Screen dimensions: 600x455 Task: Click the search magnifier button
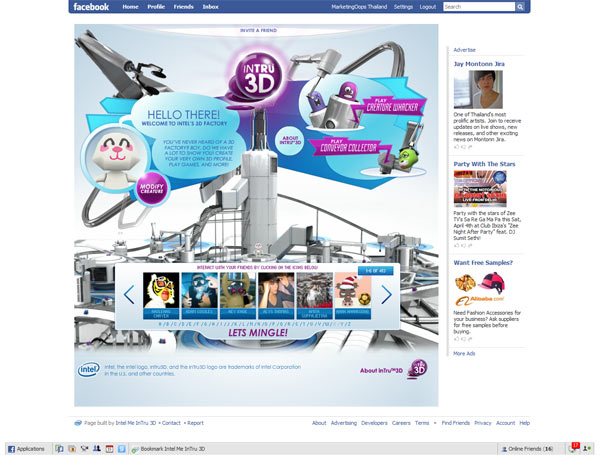(520, 7)
